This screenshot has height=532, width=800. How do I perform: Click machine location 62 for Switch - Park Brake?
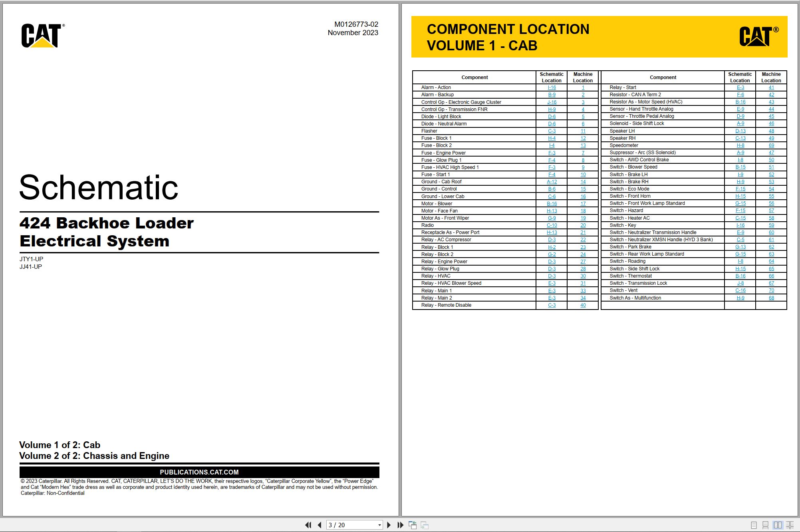[771, 247]
